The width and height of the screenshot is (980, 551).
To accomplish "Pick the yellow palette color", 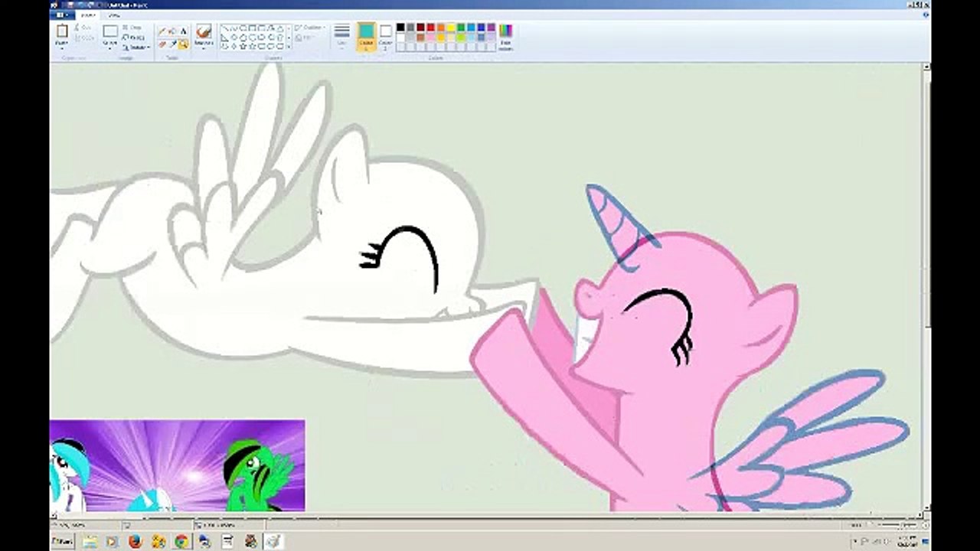I will (451, 28).
